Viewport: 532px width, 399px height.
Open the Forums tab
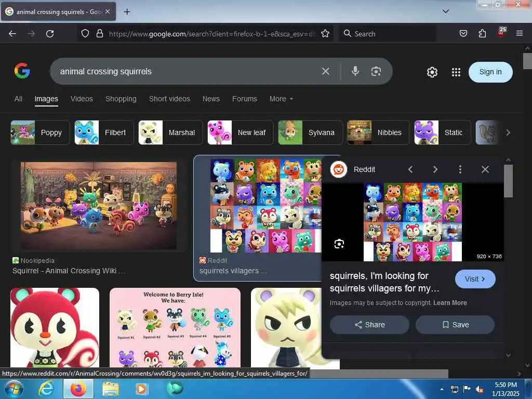point(245,99)
